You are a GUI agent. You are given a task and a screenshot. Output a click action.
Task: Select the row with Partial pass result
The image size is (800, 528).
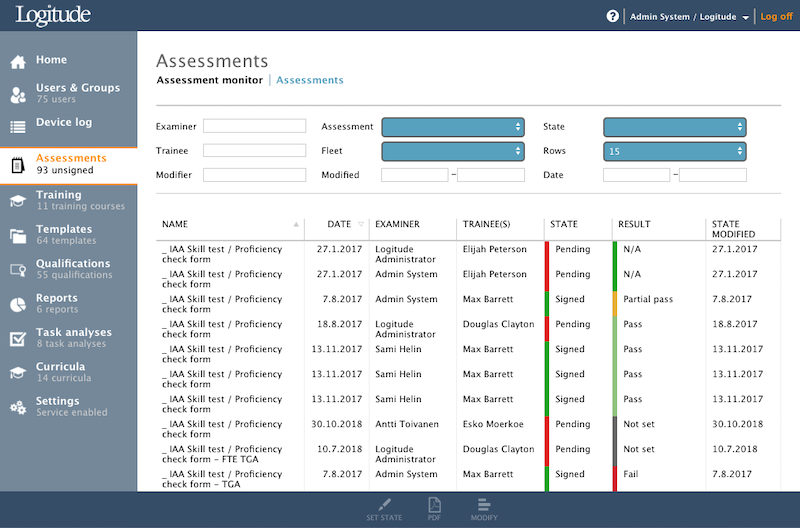point(468,304)
